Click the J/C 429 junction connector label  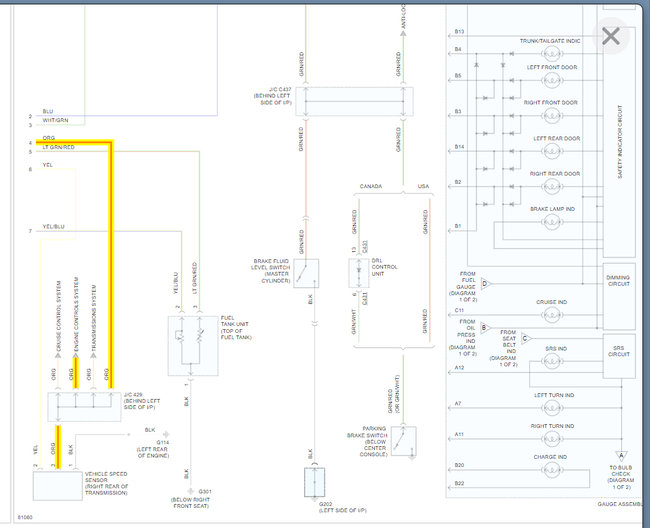141,401
